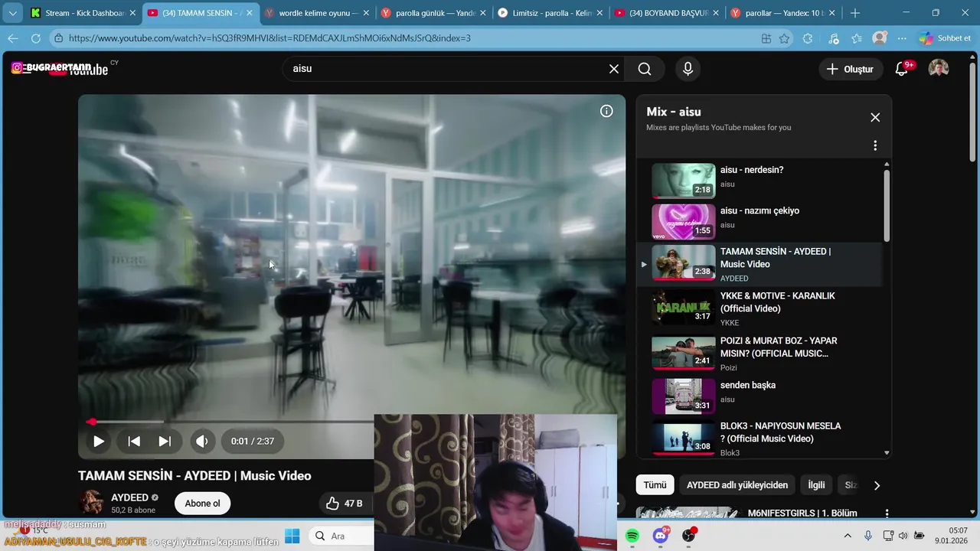Open a new browser tab with plus
Screen dimensions: 980x551
point(855,13)
